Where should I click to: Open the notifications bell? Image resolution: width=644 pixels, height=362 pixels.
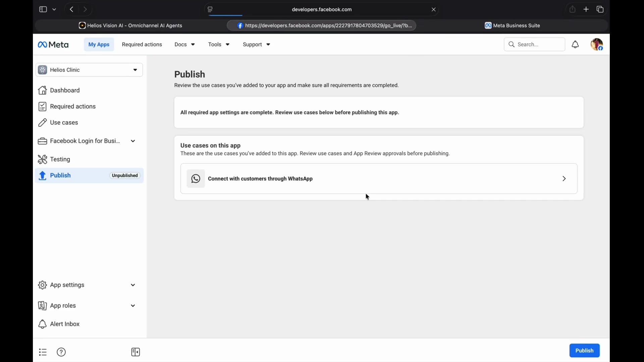click(x=576, y=45)
